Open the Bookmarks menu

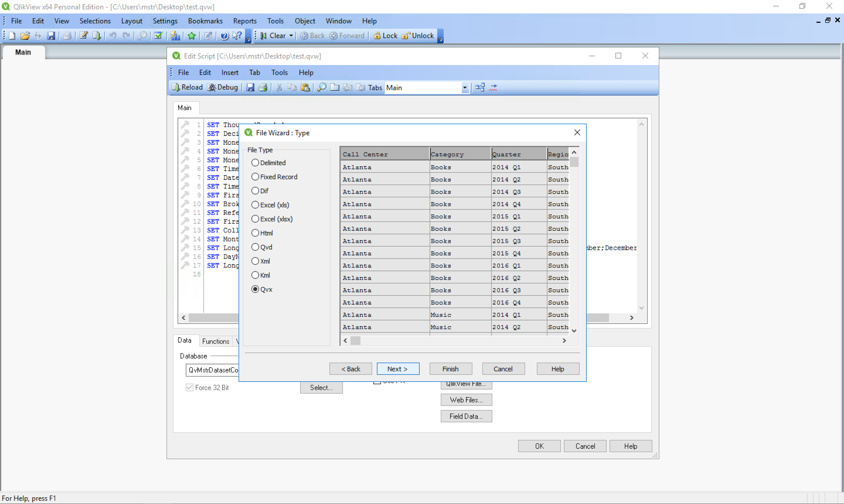coord(205,21)
